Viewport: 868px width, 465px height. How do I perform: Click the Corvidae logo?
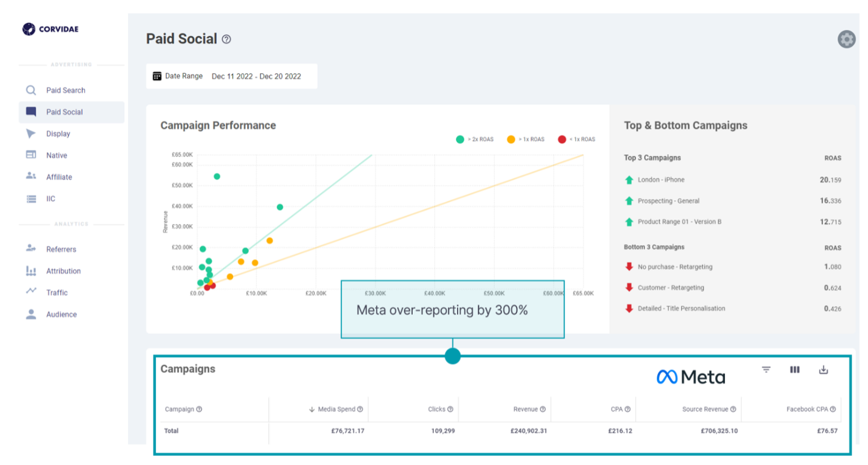coord(50,29)
